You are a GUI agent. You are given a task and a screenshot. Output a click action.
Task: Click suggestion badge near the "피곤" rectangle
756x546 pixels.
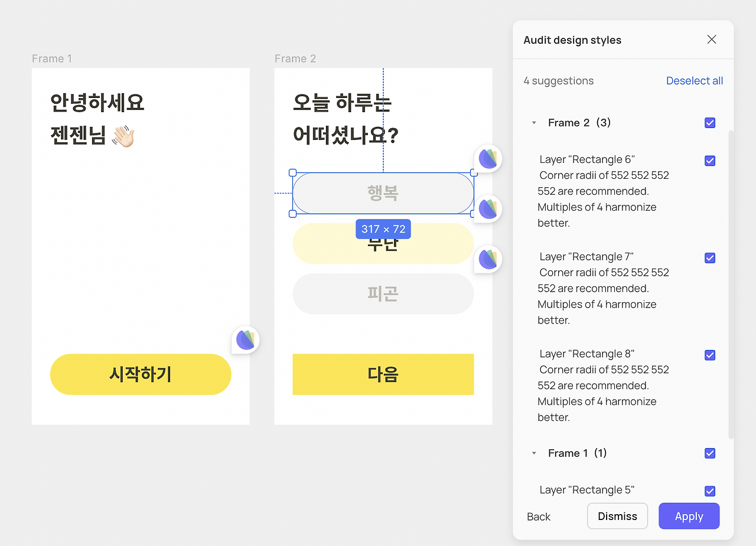click(x=488, y=259)
